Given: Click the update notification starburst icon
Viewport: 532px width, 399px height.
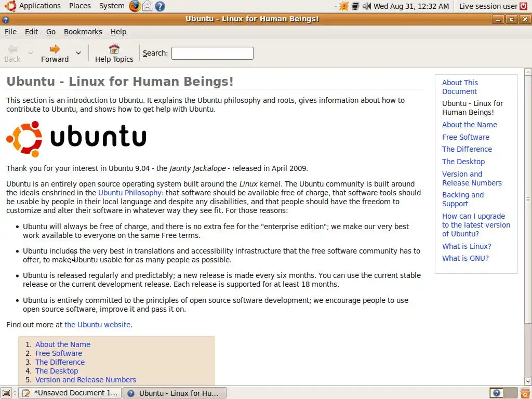Looking at the screenshot, I should point(344,6).
